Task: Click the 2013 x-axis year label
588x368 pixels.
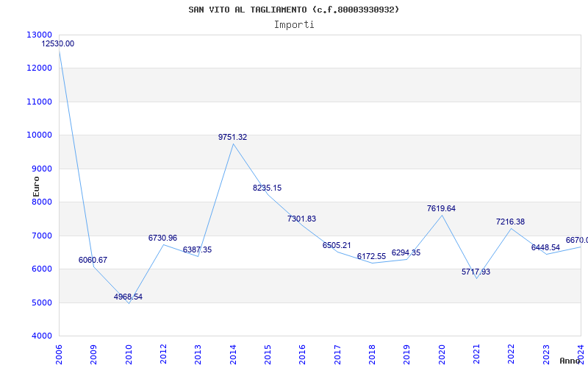Action: coord(198,355)
